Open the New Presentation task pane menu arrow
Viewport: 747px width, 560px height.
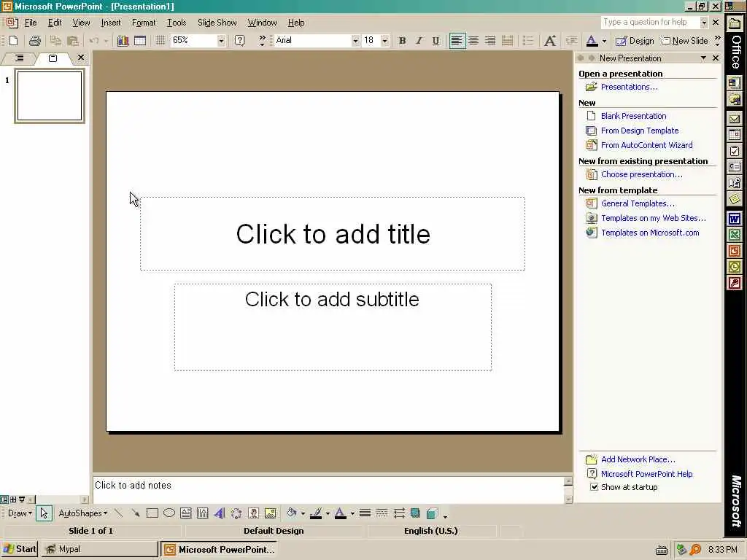[703, 58]
